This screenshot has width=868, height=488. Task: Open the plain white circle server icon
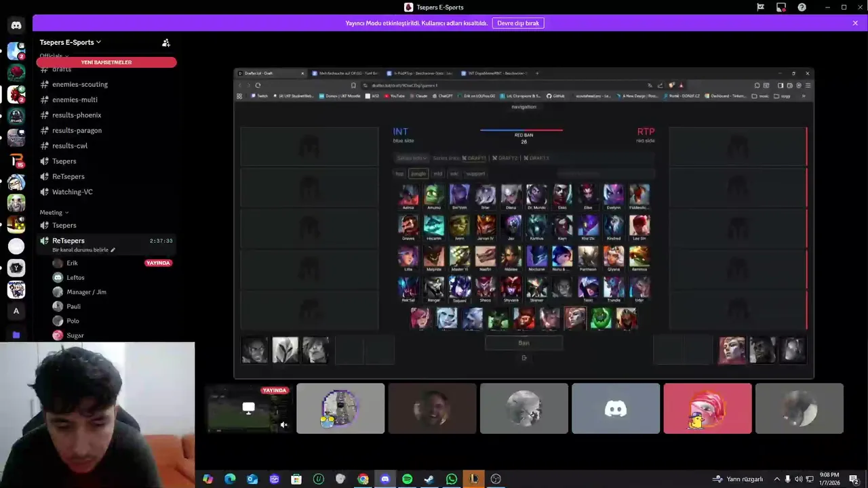pyautogui.click(x=16, y=246)
